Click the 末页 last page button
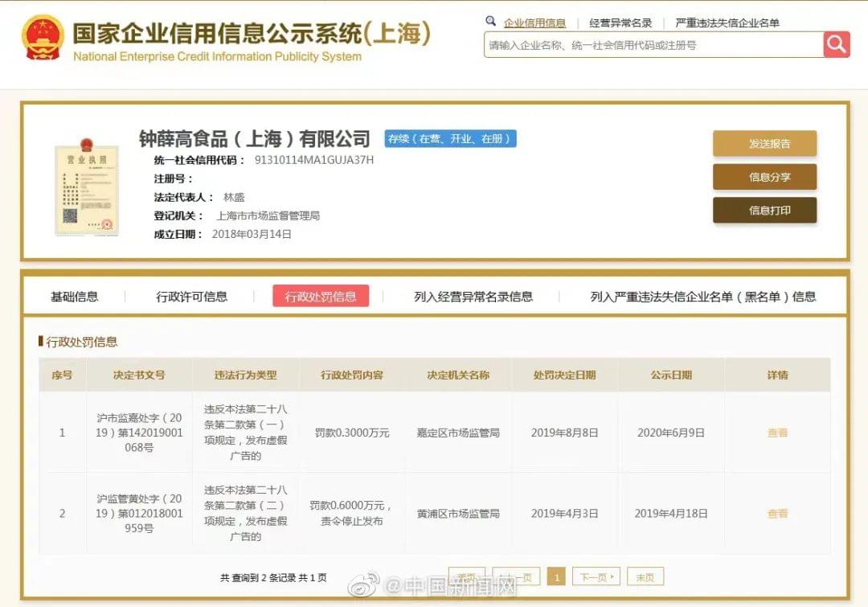Screen dimensions: 868x607 645,576
